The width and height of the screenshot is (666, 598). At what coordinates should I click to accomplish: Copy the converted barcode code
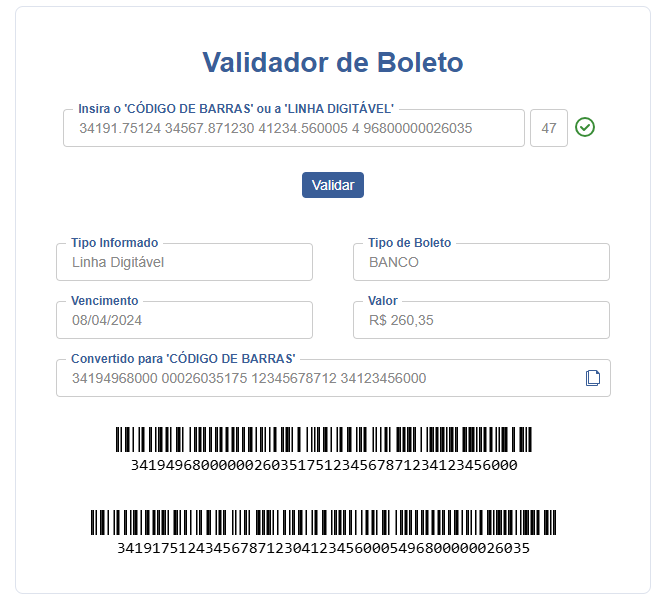[592, 378]
